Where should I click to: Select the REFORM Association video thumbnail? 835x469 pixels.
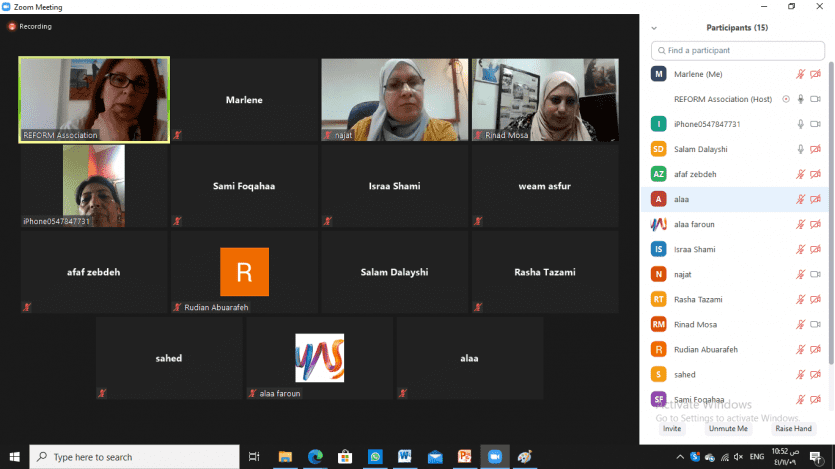point(95,98)
